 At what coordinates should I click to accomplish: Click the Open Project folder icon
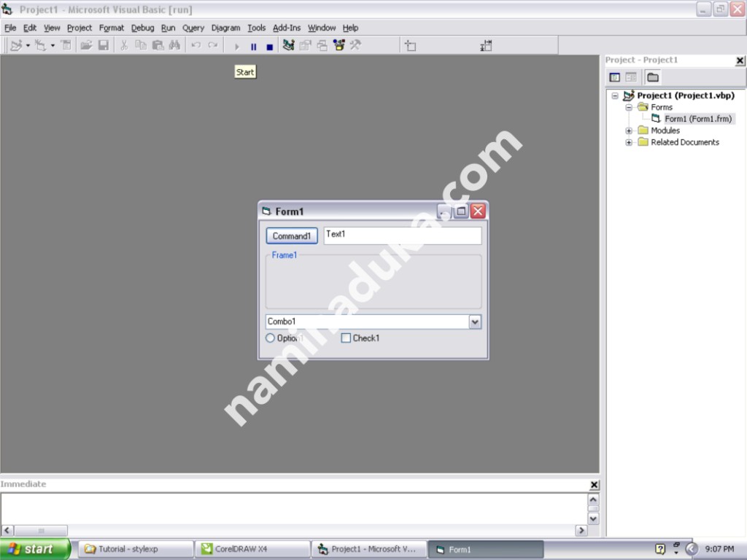(86, 45)
